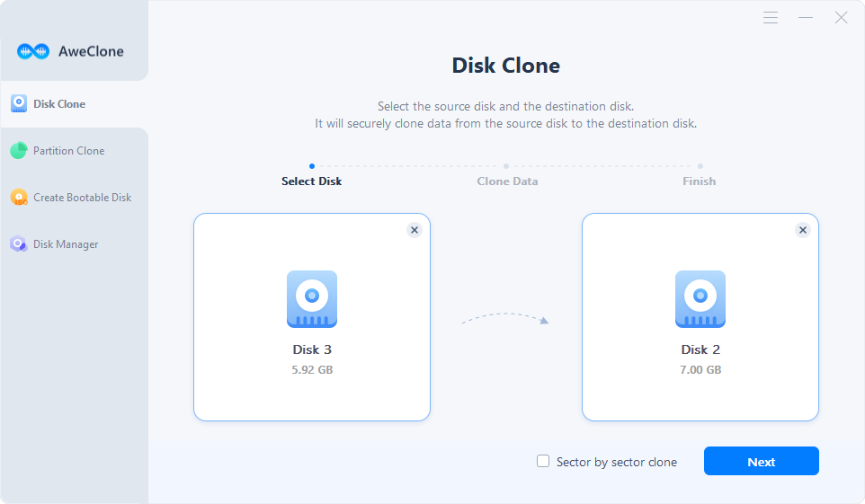Viewport: 865px width, 504px height.
Task: Click the Create Bootable Disk ISO icon
Action: point(19,198)
